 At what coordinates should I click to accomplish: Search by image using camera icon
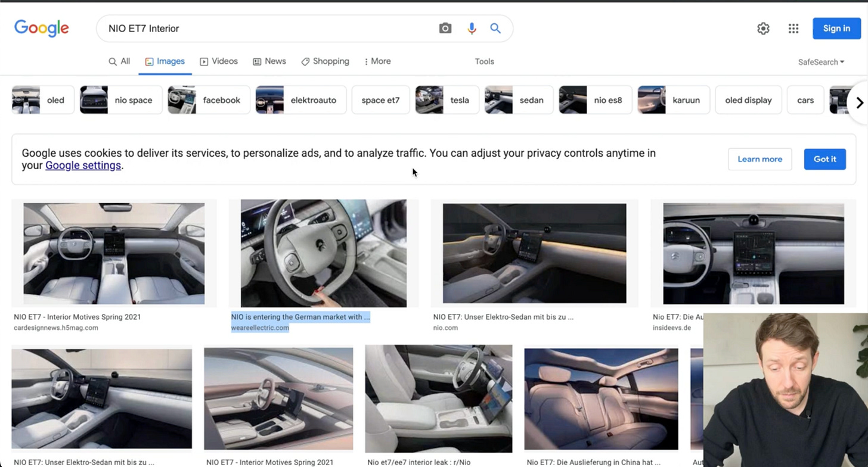[x=445, y=28]
